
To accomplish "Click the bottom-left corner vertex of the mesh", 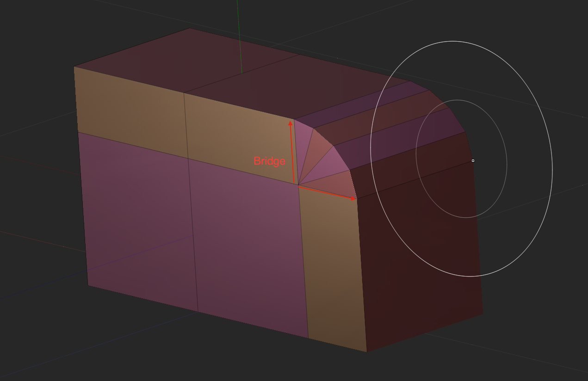I will [x=89, y=284].
